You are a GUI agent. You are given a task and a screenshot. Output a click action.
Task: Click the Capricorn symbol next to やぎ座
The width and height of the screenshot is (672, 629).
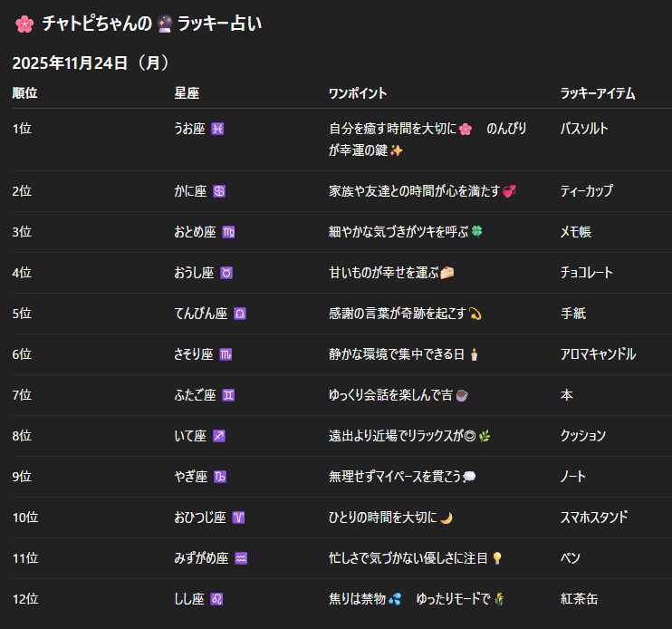tap(219, 477)
